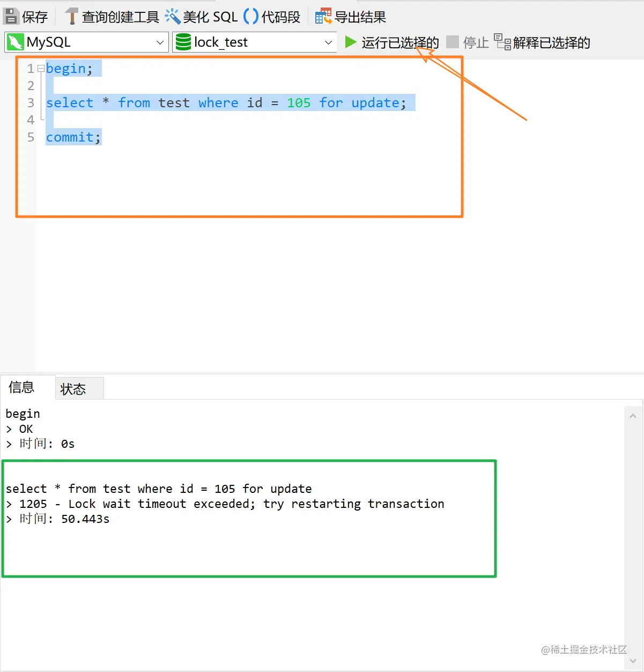Click the '> OK' output line
This screenshot has width=644, height=672.
pyautogui.click(x=19, y=429)
